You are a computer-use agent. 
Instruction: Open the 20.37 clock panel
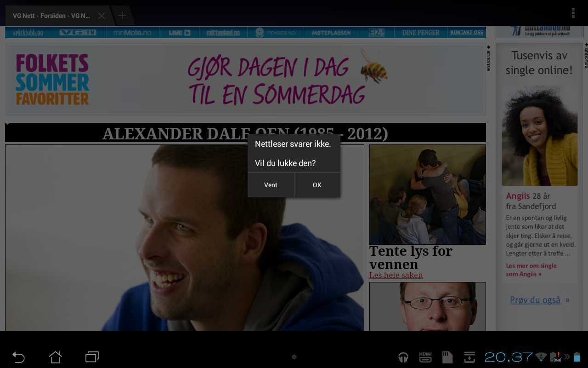(509, 357)
